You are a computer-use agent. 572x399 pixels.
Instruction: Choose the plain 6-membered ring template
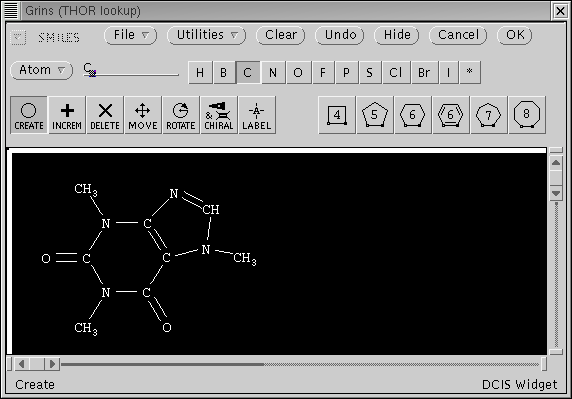click(x=413, y=115)
